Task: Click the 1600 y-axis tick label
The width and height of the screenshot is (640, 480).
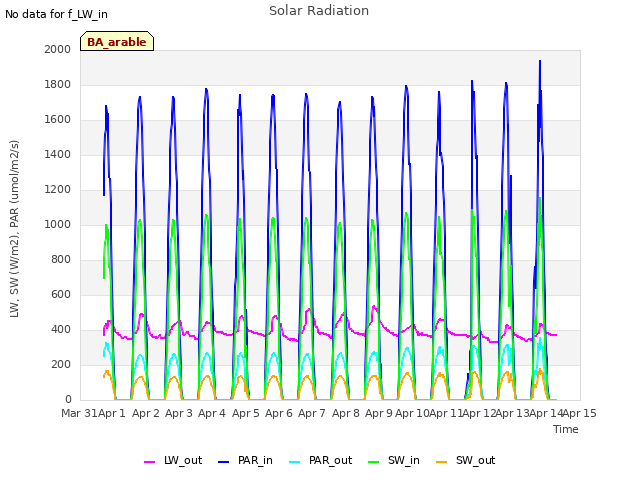Action: click(x=58, y=120)
